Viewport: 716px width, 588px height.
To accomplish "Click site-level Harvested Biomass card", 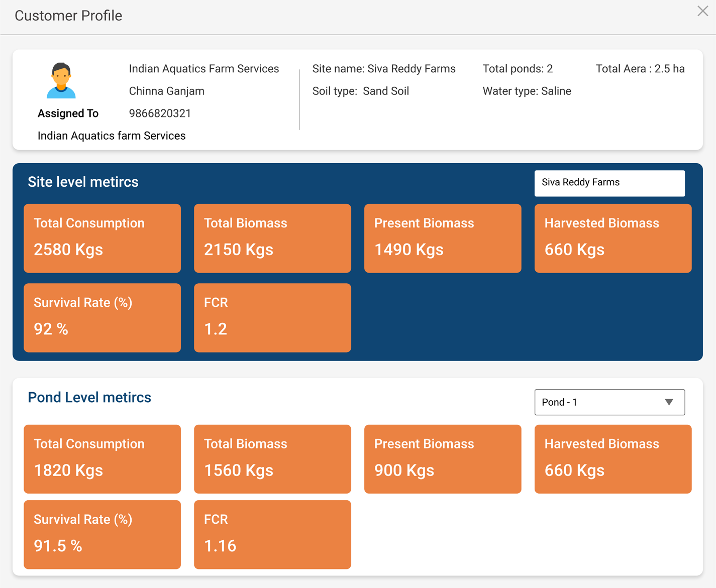I will coord(612,238).
